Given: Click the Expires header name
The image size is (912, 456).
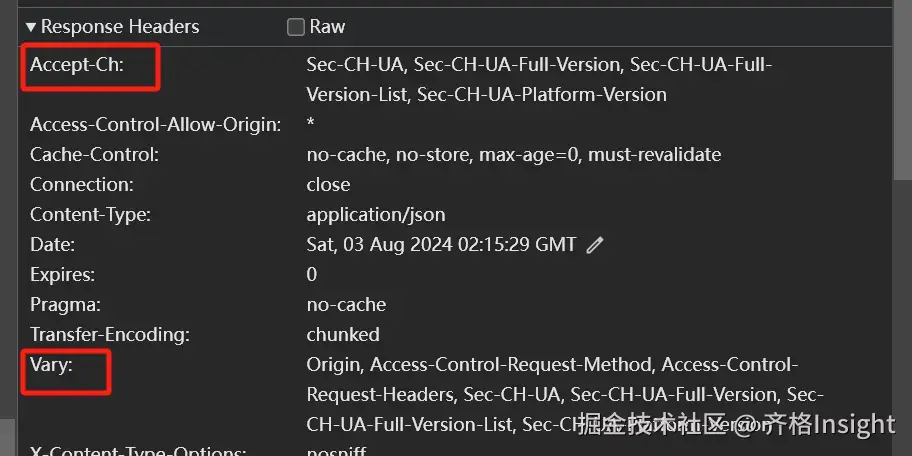Looking at the screenshot, I should [x=62, y=275].
